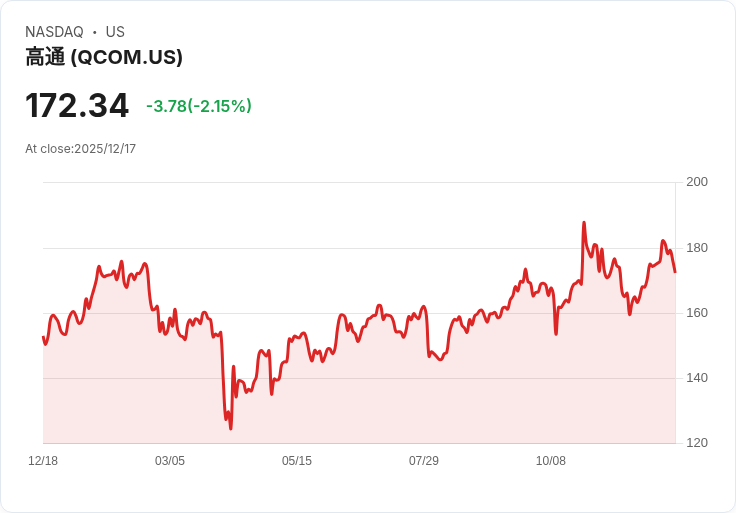The width and height of the screenshot is (736, 513).
Task: Click the At close:2025/12/17 timestamp
Action: pos(80,149)
